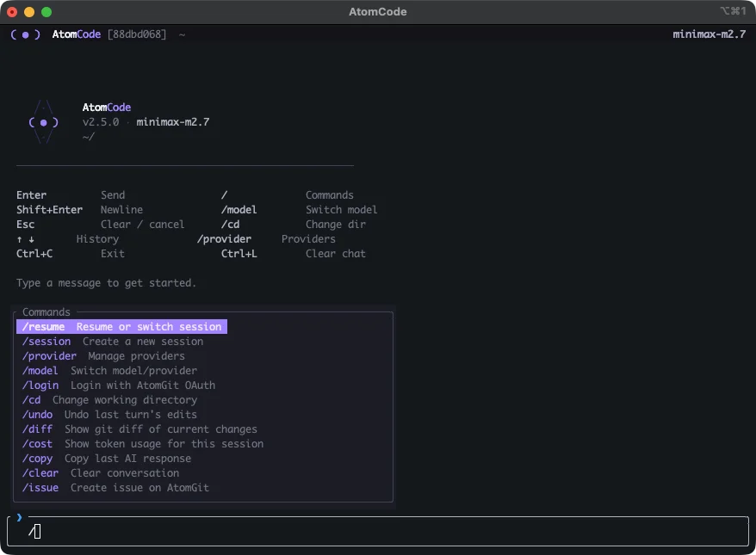The width and height of the screenshot is (756, 555).
Task: Click minimax-m2.7 model label in top right
Action: tap(709, 34)
